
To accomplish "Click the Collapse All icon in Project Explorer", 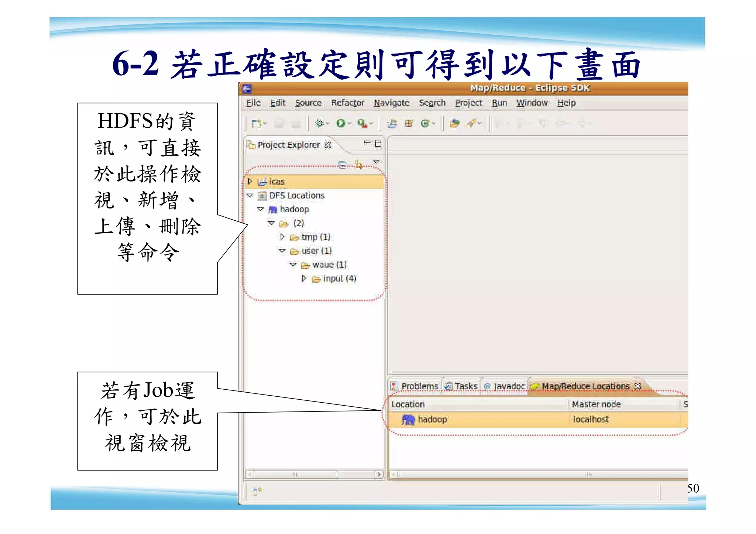I will tap(343, 164).
